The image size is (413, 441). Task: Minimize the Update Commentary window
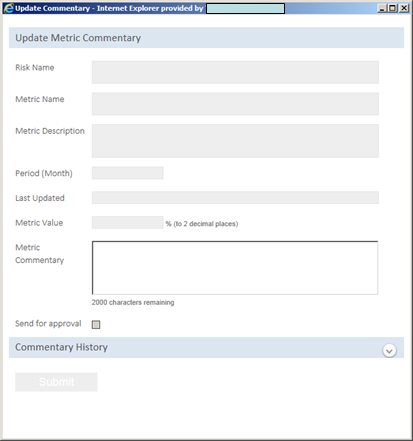coord(382,8)
